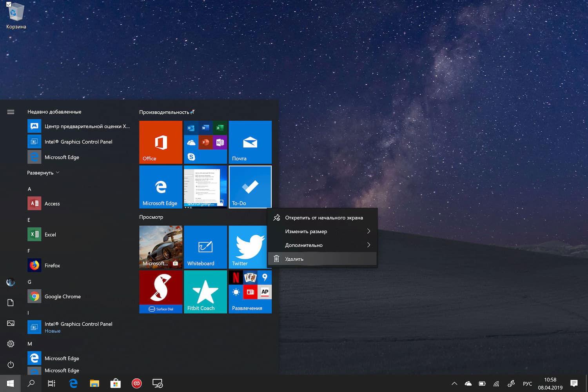Open the Office tile
The width and height of the screenshot is (588, 392).
click(x=161, y=142)
